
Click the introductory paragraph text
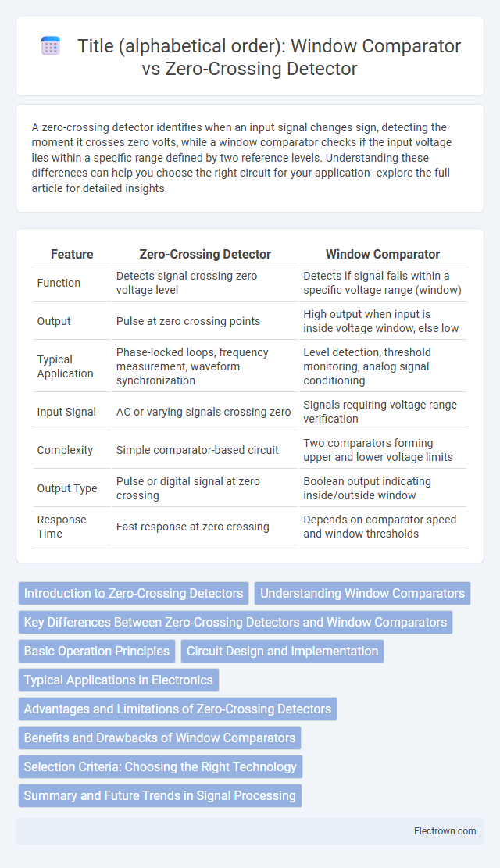(242, 158)
